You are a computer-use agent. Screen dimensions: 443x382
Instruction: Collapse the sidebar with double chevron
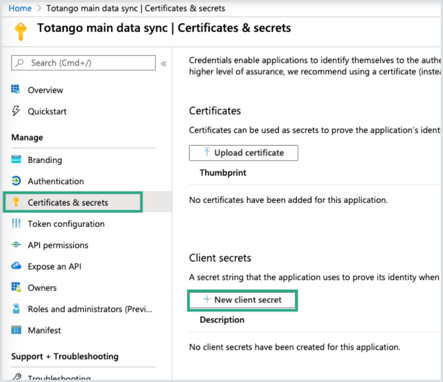[164, 63]
